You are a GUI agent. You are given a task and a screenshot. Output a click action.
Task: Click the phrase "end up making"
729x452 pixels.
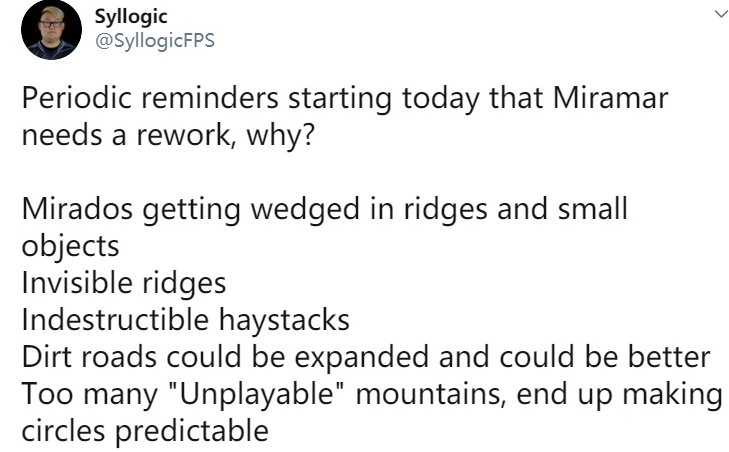[619, 395]
